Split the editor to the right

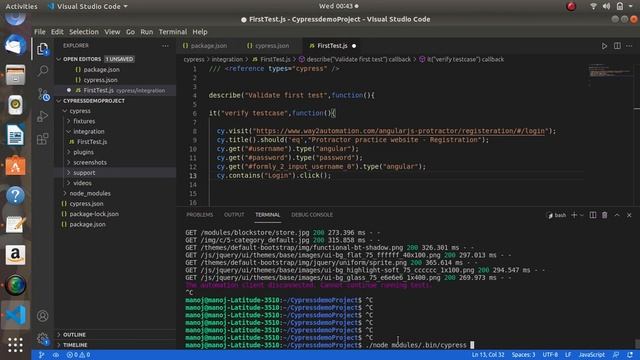pos(617,46)
